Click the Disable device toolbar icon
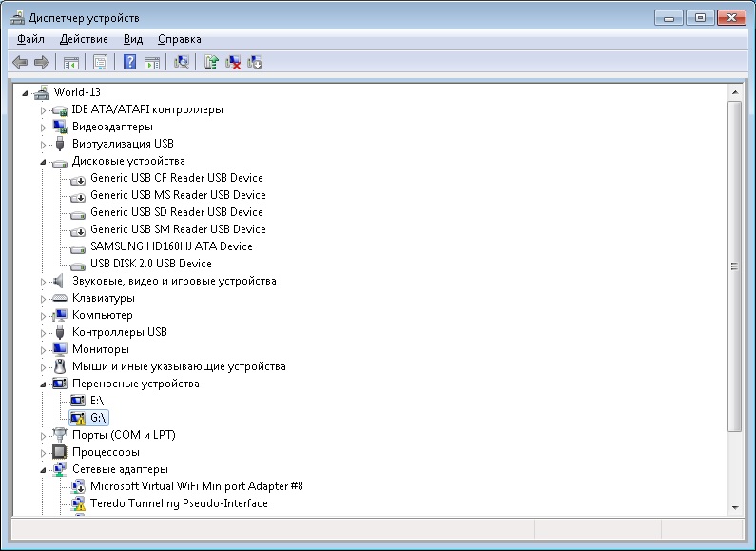The image size is (756, 551). coord(255,62)
